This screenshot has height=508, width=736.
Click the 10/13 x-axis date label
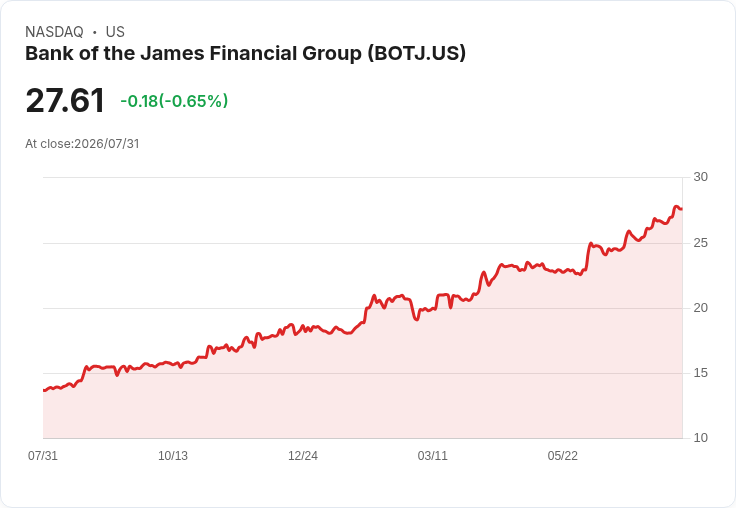(x=173, y=455)
